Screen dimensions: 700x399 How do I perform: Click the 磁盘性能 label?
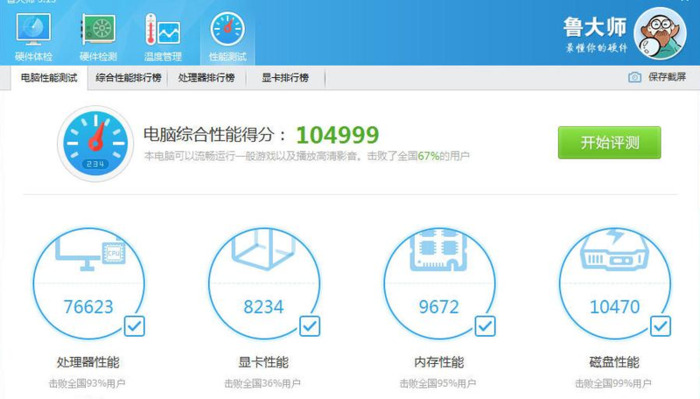(614, 362)
